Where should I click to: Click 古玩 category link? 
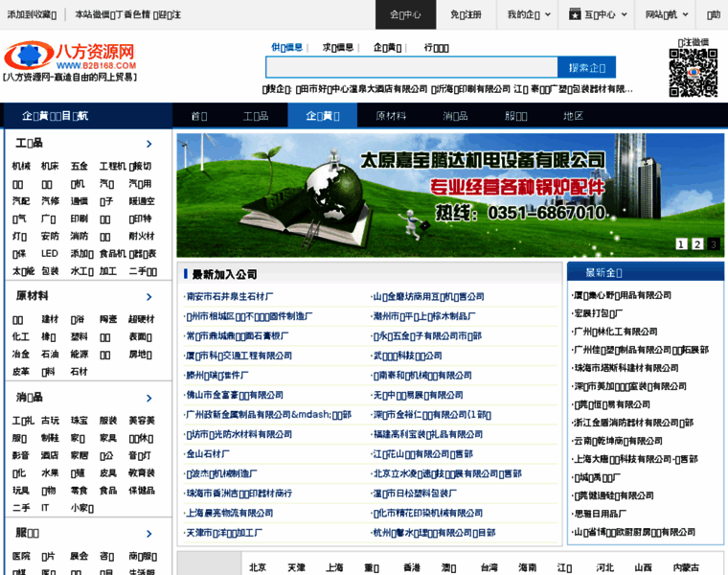click(x=50, y=421)
